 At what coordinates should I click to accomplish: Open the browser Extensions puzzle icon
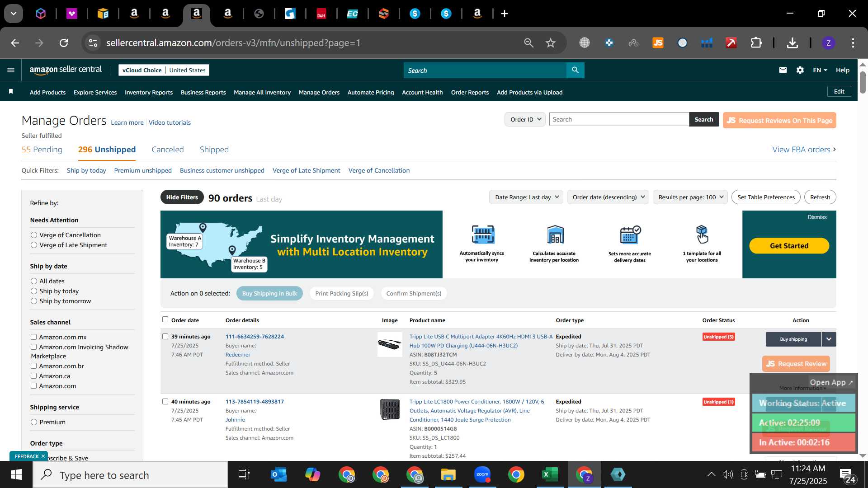click(x=756, y=43)
